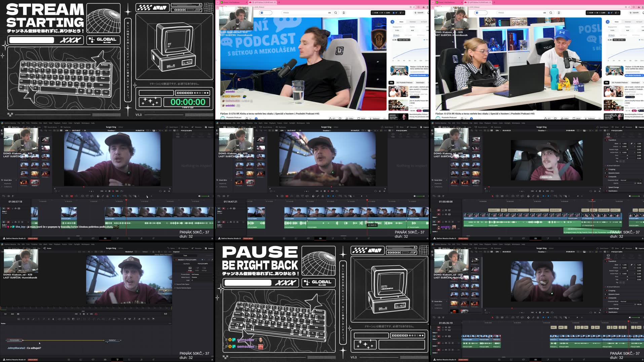Select the red Blade tool in 01:06:57:18 frame

pyautogui.click(x=72, y=196)
